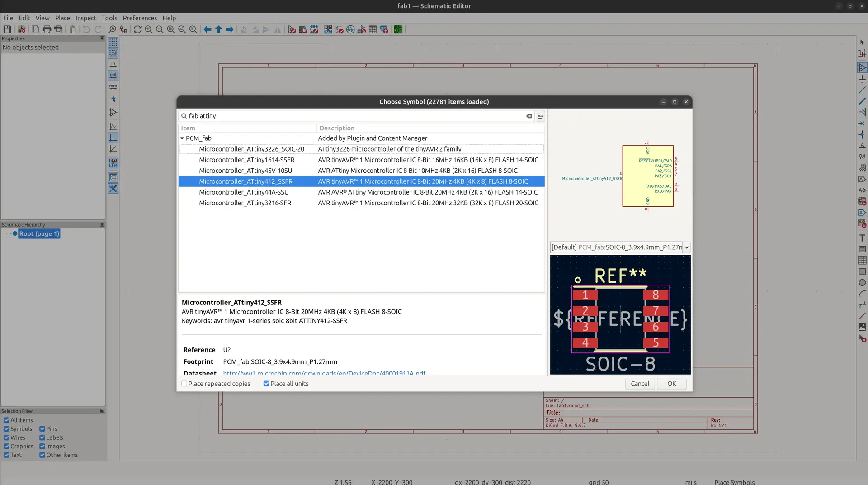Select Root (page 1) in Schematic Hierarchy
This screenshot has height=485, width=868.
coord(39,234)
